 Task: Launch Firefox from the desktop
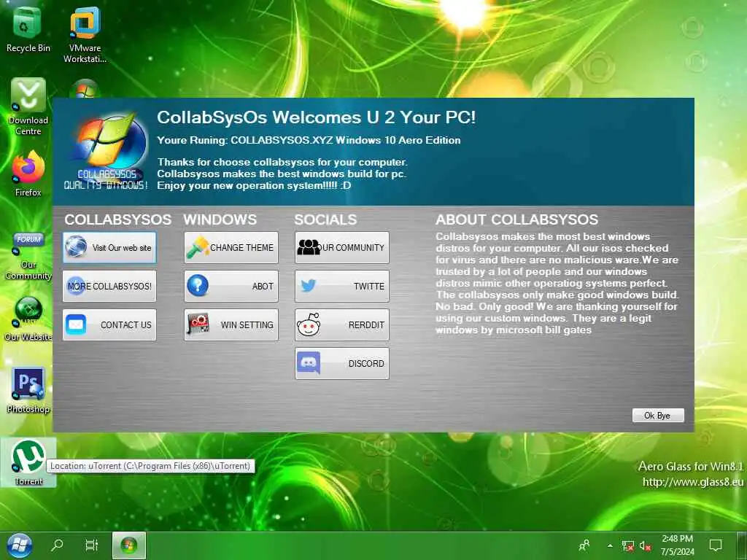point(28,174)
